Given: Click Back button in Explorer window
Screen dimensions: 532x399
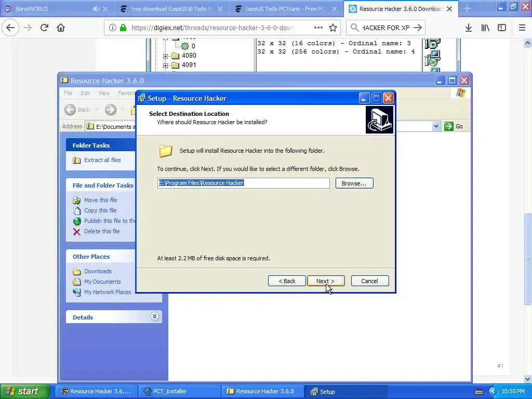Looking at the screenshot, I should pyautogui.click(x=78, y=110).
